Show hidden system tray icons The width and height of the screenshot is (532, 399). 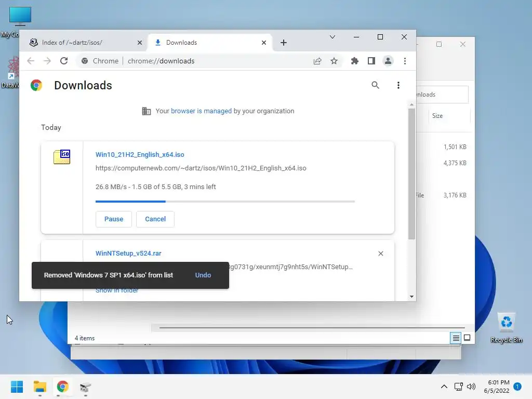444,387
